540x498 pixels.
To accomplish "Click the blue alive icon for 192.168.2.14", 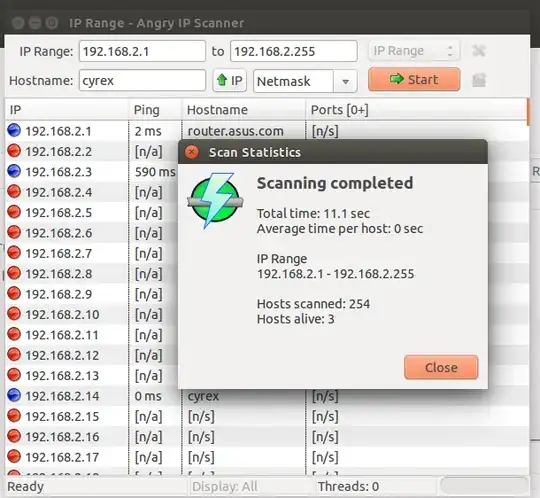I will tap(14, 395).
